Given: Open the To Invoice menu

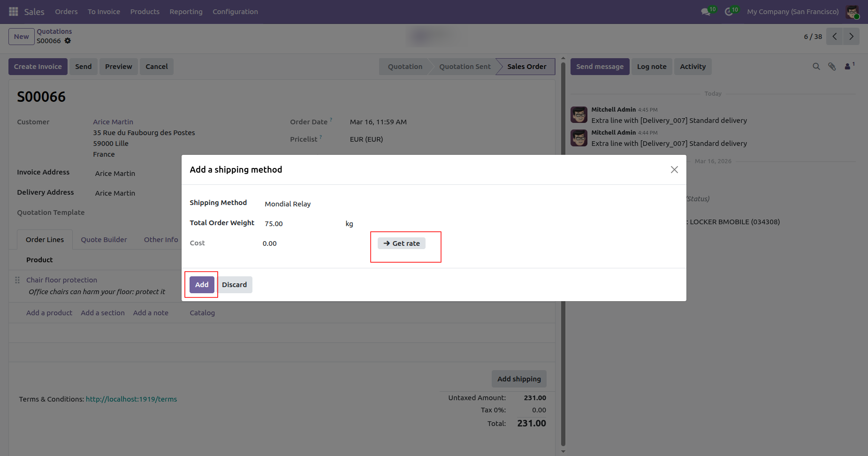Looking at the screenshot, I should coord(104,12).
